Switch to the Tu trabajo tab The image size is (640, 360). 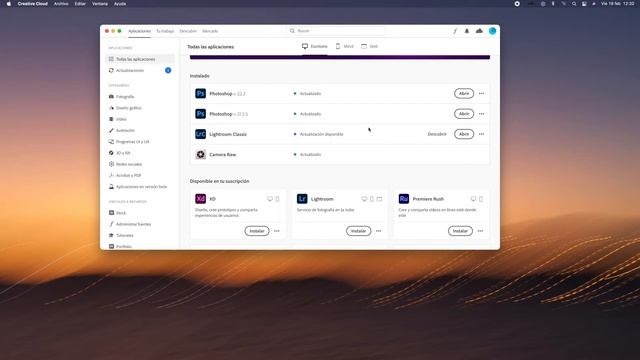[165, 31]
